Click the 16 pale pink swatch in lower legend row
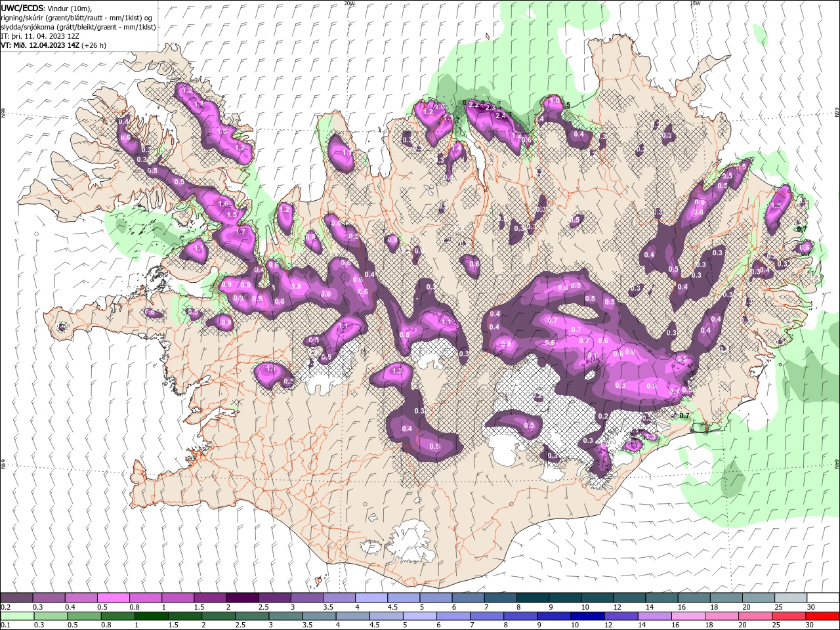The height and width of the screenshot is (630, 840). click(689, 616)
